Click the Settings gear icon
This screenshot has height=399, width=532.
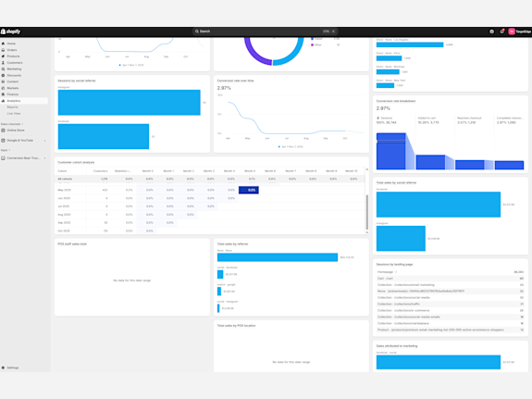(3, 368)
